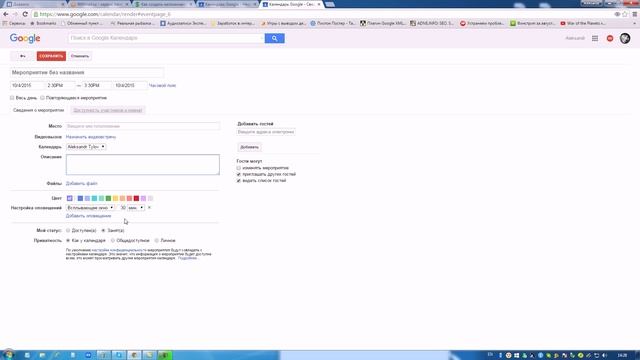Open the search options arrow in search box
The width and height of the screenshot is (640, 360).
click(x=261, y=38)
